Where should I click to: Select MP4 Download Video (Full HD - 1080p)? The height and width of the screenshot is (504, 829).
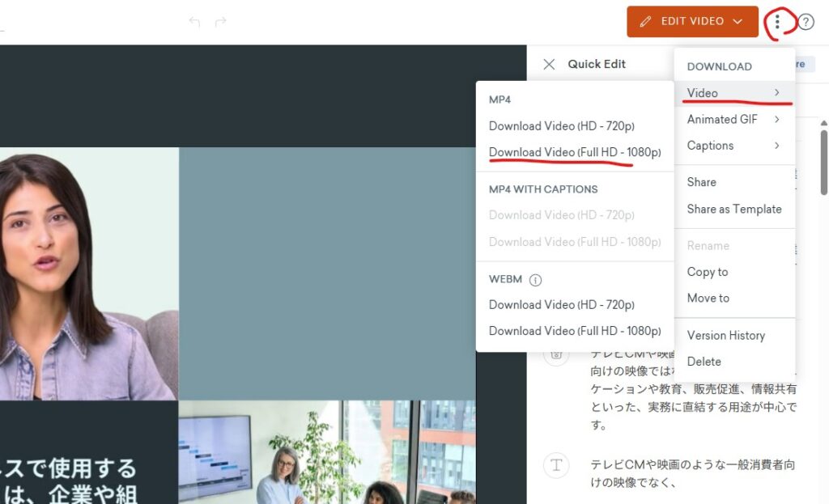pyautogui.click(x=575, y=152)
